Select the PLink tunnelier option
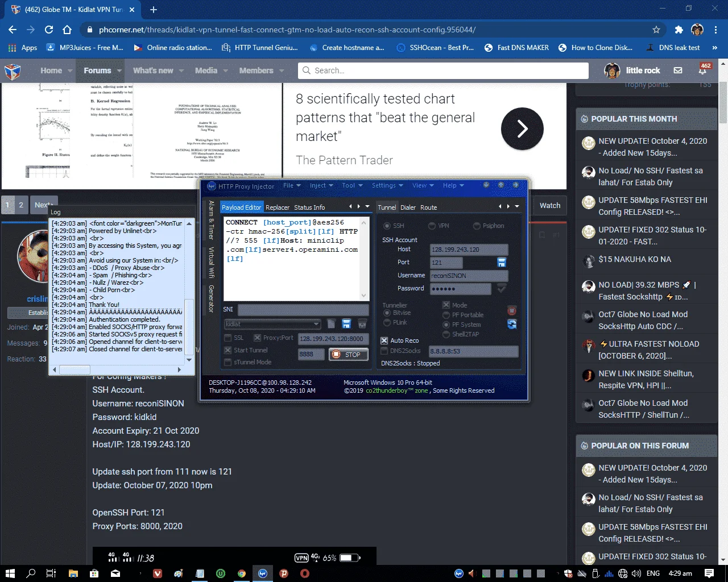The width and height of the screenshot is (728, 582). click(x=387, y=322)
